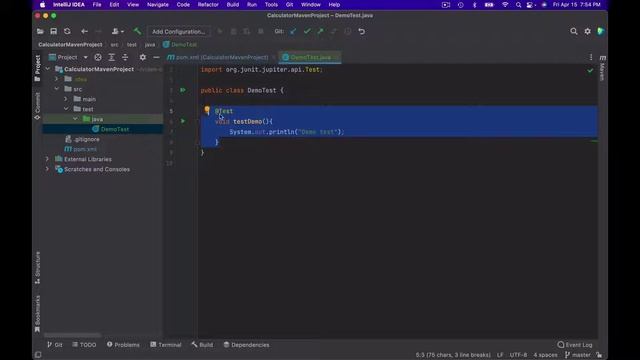Click UTF-8 encoding in status bar
This screenshot has width=640, height=360.
(518, 355)
